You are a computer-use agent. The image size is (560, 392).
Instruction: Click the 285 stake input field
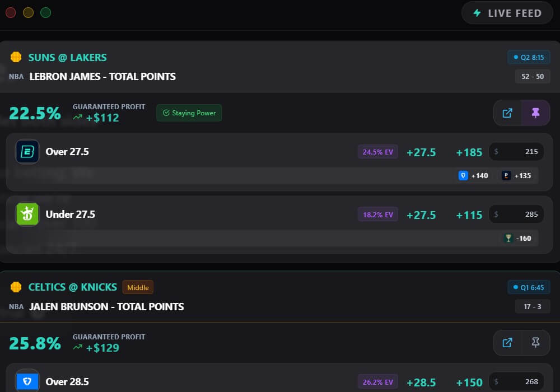tap(516, 214)
